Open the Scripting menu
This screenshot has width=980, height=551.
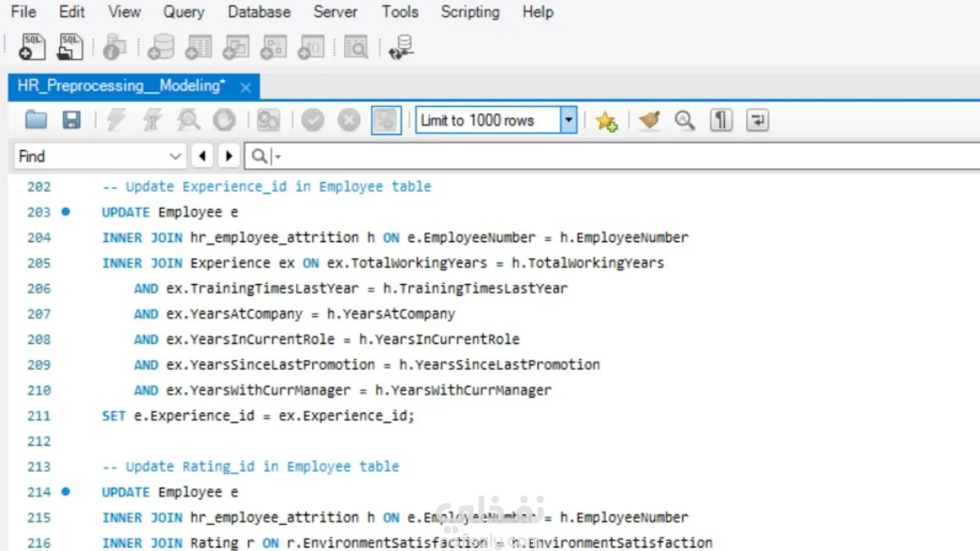(x=470, y=12)
